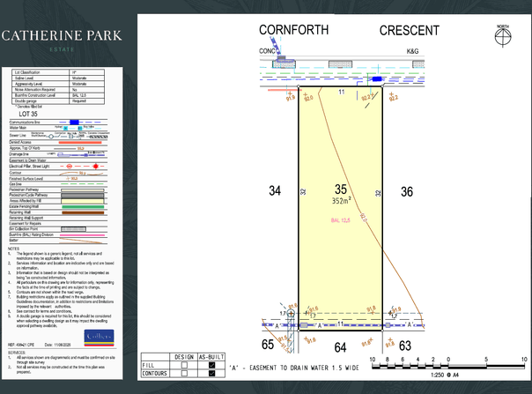
Task: Click the lot 65 label
Action: point(268,345)
